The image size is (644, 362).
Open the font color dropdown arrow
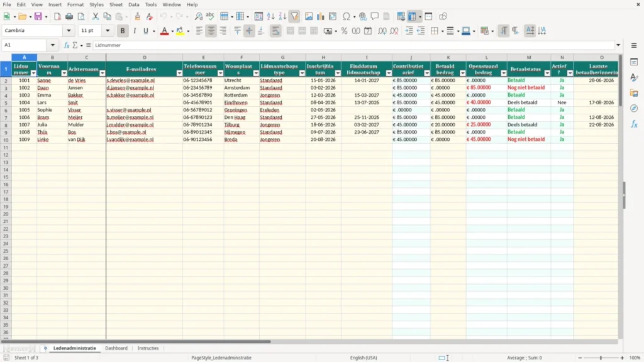pos(172,31)
